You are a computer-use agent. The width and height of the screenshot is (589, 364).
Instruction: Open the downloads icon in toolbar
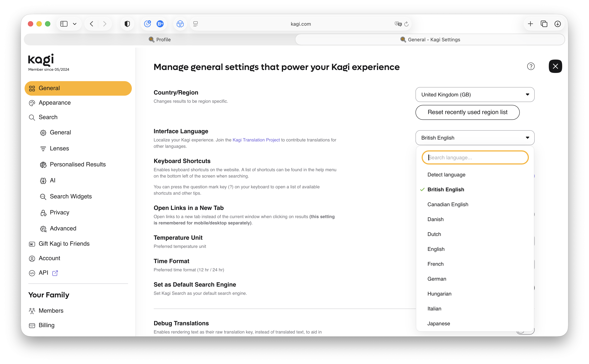(558, 24)
